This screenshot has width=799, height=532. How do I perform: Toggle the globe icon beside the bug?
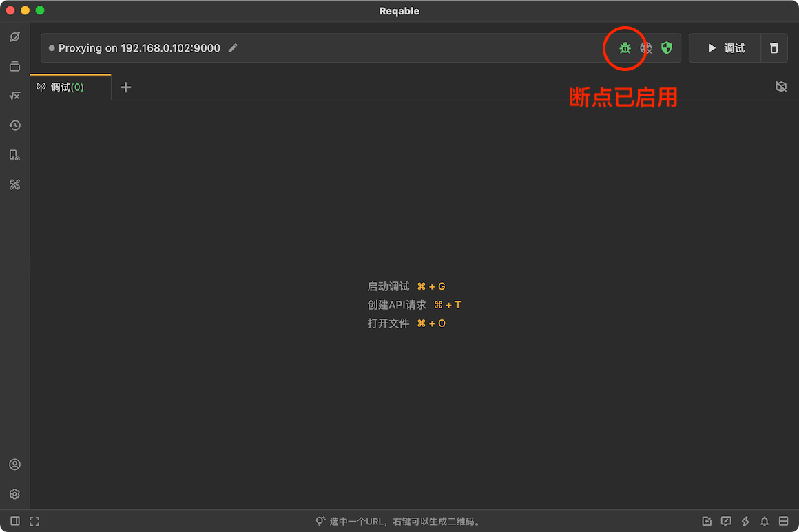point(645,48)
